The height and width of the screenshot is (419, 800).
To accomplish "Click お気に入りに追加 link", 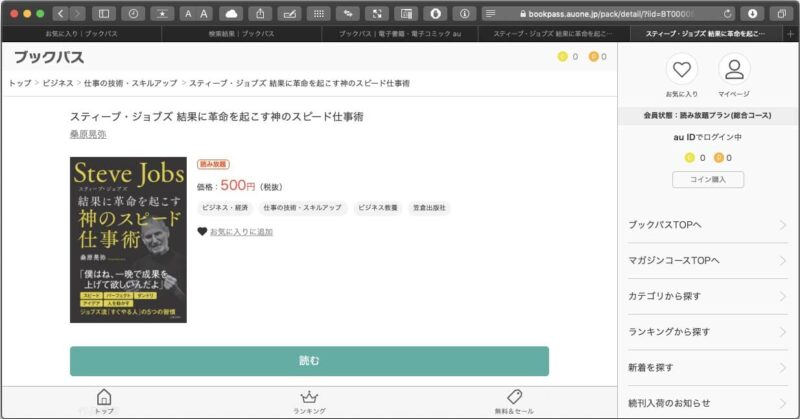I will 241,232.
